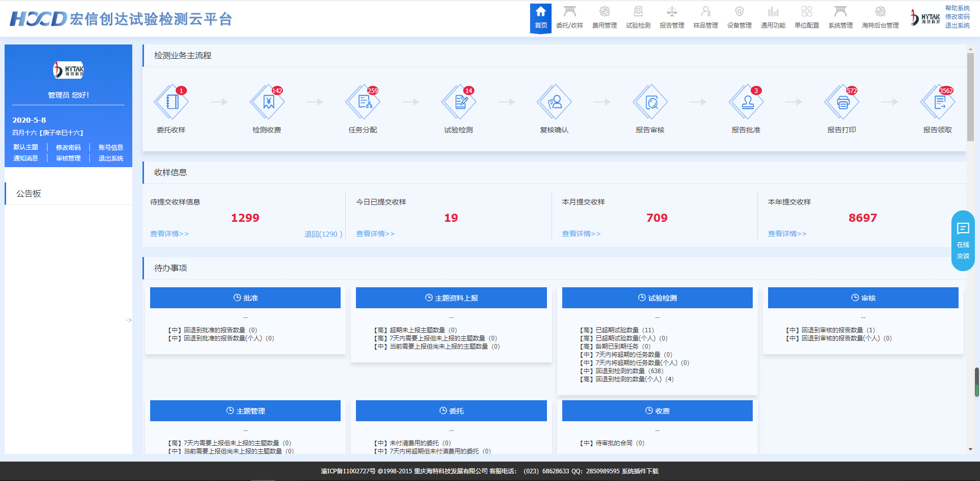Click the 复核确认 process icon
Screen dimensions: 980x481
(554, 102)
